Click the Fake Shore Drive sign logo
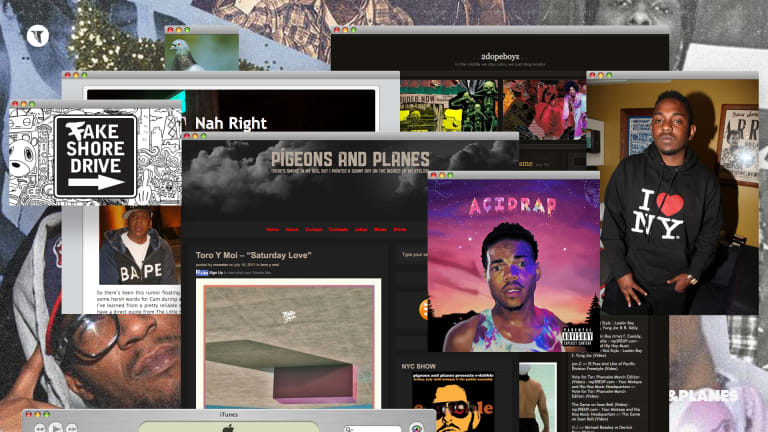 [x=96, y=157]
